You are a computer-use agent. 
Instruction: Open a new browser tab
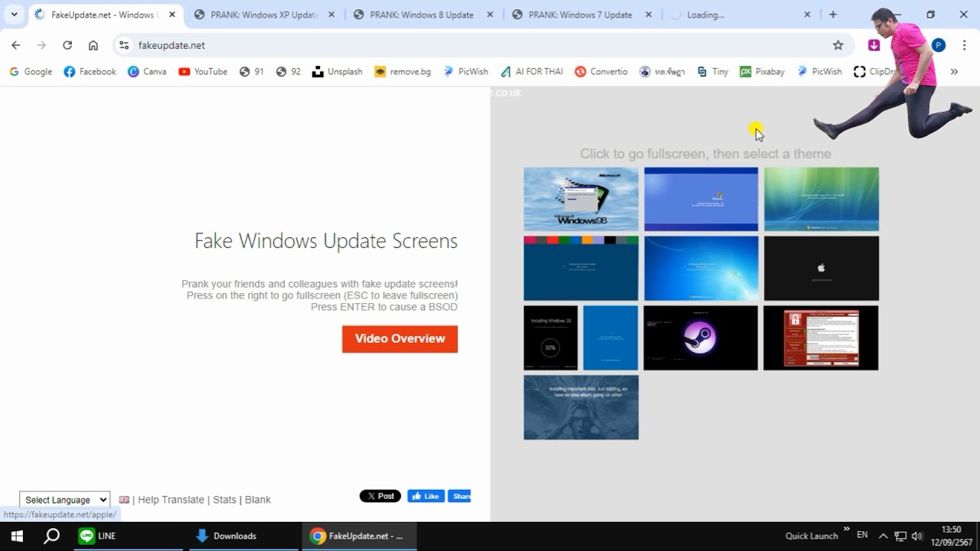pos(833,15)
